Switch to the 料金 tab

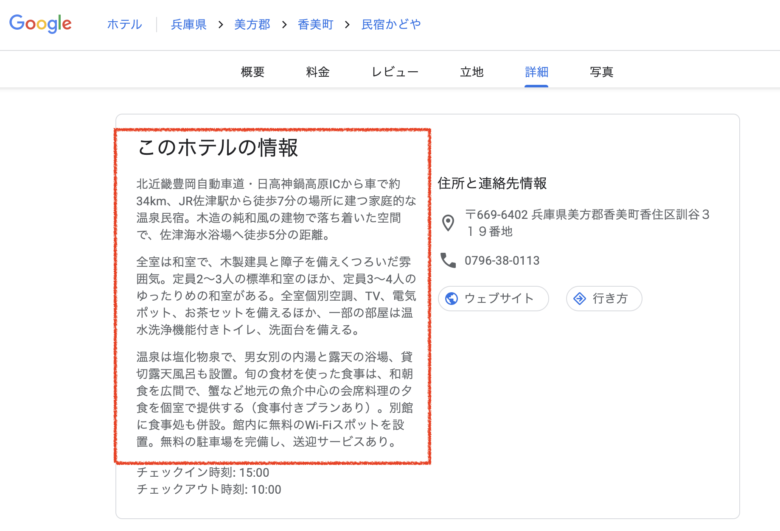(x=317, y=72)
